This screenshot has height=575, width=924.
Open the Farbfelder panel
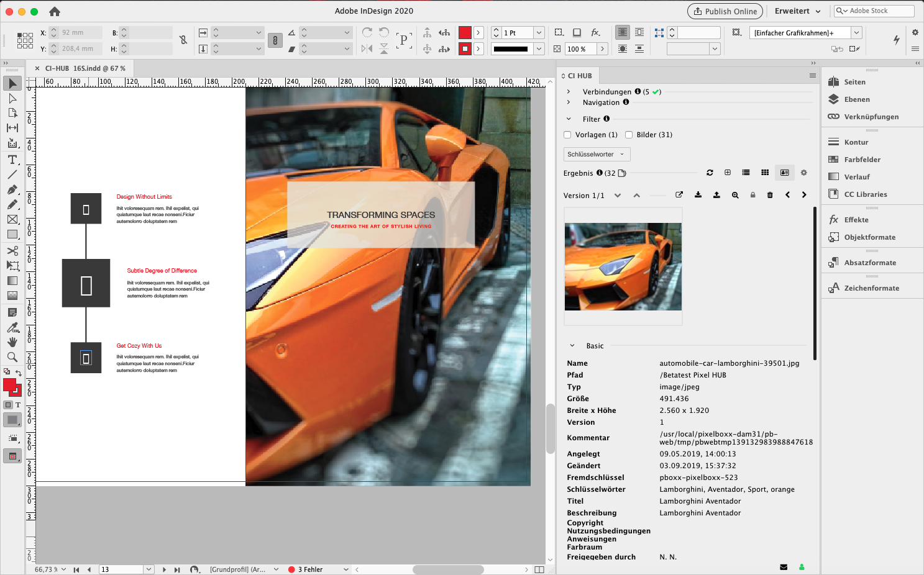pos(862,160)
